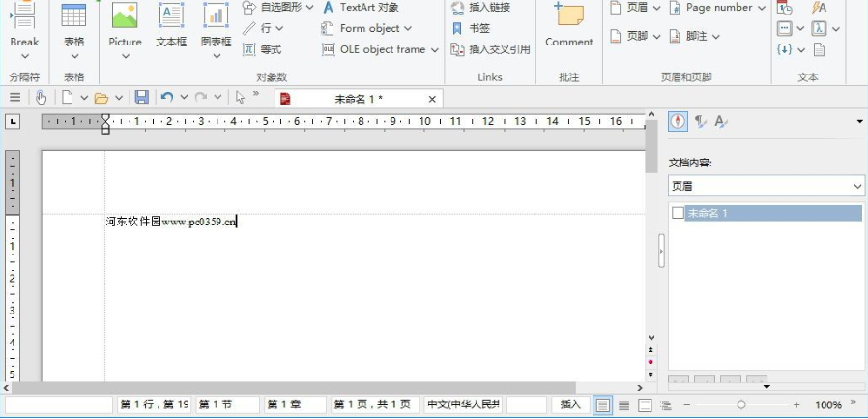Click the zoom slider handle
Image resolution: width=868 pixels, height=419 pixels.
click(741, 404)
